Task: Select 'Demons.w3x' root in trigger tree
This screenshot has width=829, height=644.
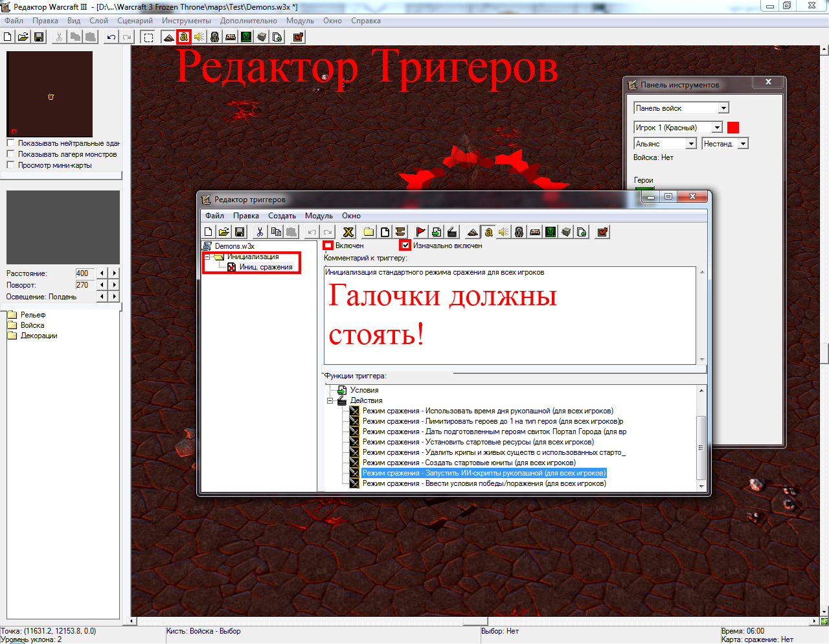Action: click(x=234, y=246)
